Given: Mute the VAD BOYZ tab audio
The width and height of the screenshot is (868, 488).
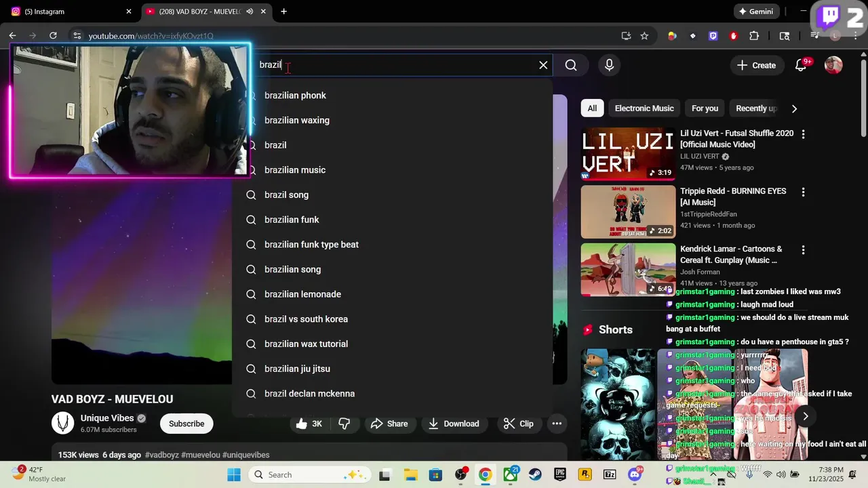Looking at the screenshot, I should coord(250,12).
